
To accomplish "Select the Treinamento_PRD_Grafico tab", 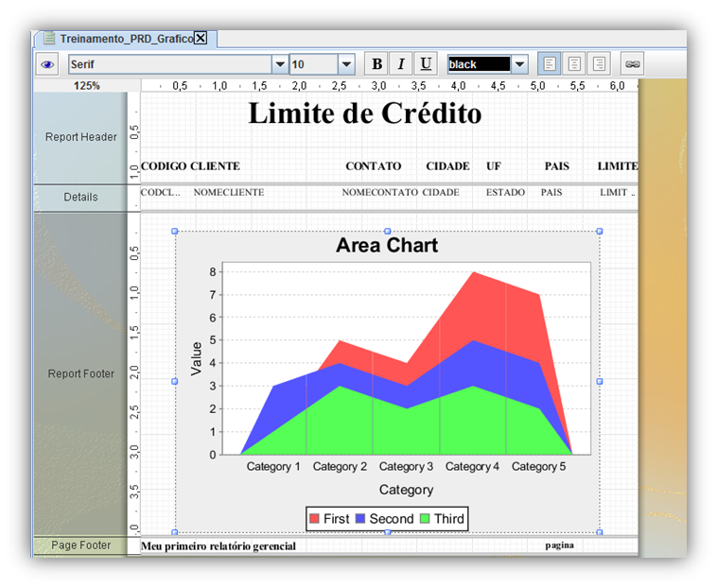I will pos(125,39).
